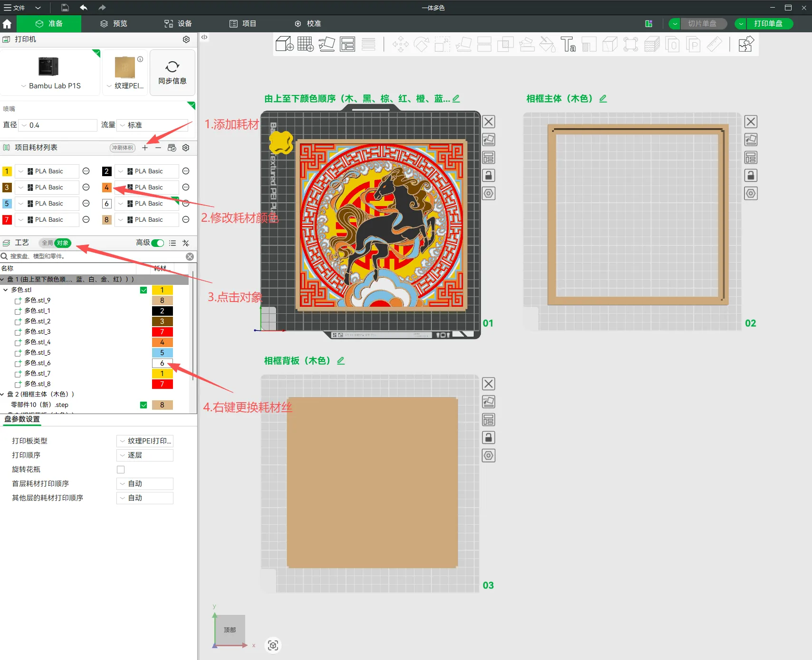Viewport: 812px width, 660px height.
Task: Open the 直径 0.4 nozzle dropdown
Action: pos(58,125)
